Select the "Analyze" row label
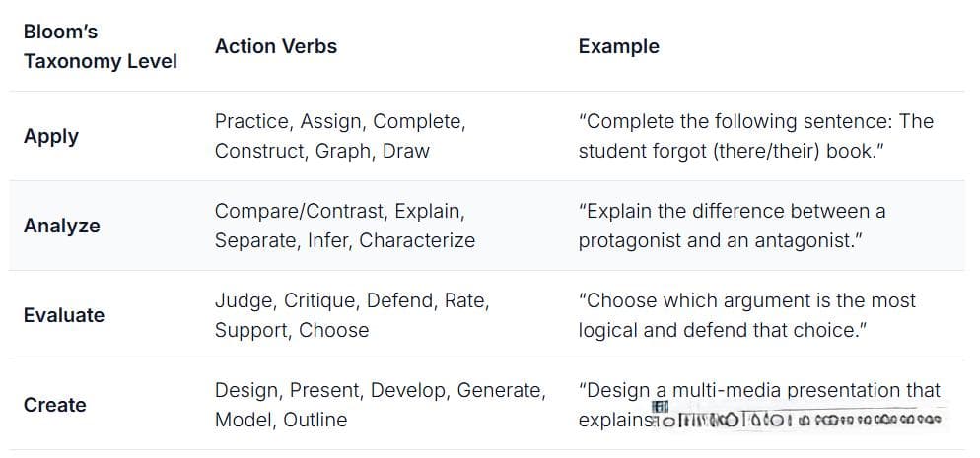The height and width of the screenshot is (458, 980). click(61, 226)
